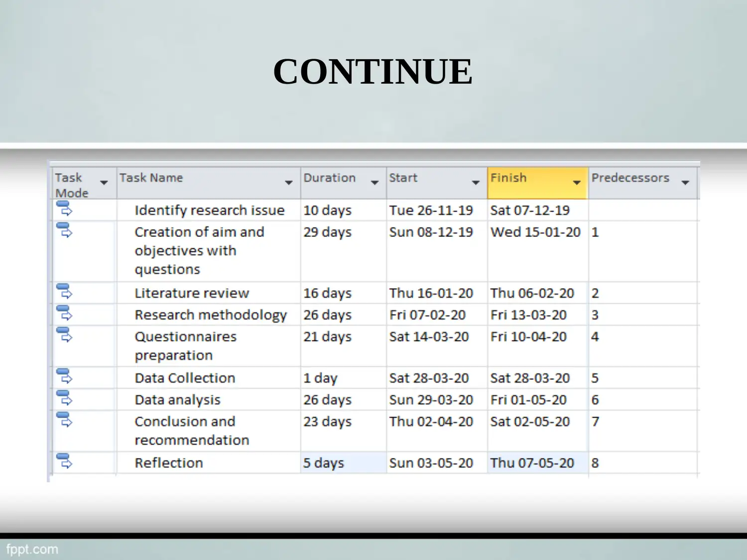Screen dimensions: 747x560
Task: Click the '1 day' duration cell
Action: point(344,378)
